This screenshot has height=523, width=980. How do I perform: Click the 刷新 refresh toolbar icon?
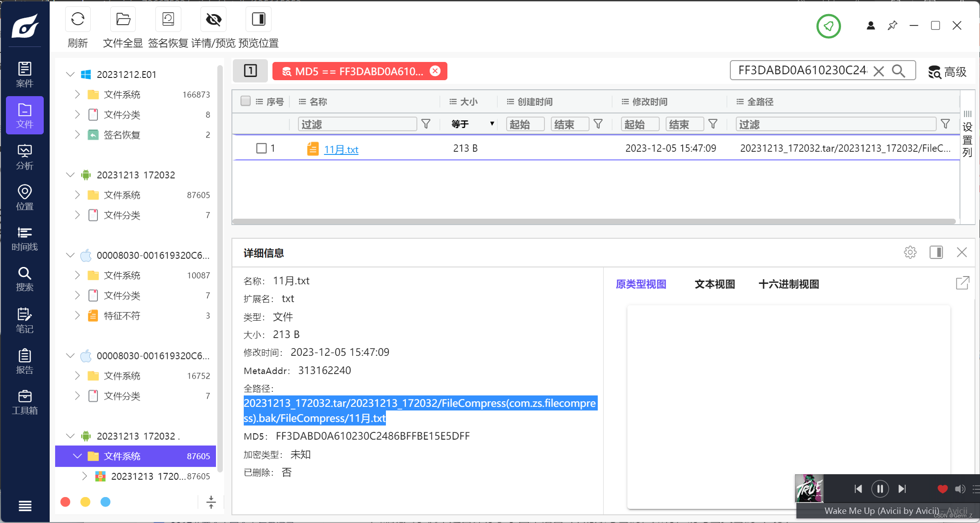[77, 20]
